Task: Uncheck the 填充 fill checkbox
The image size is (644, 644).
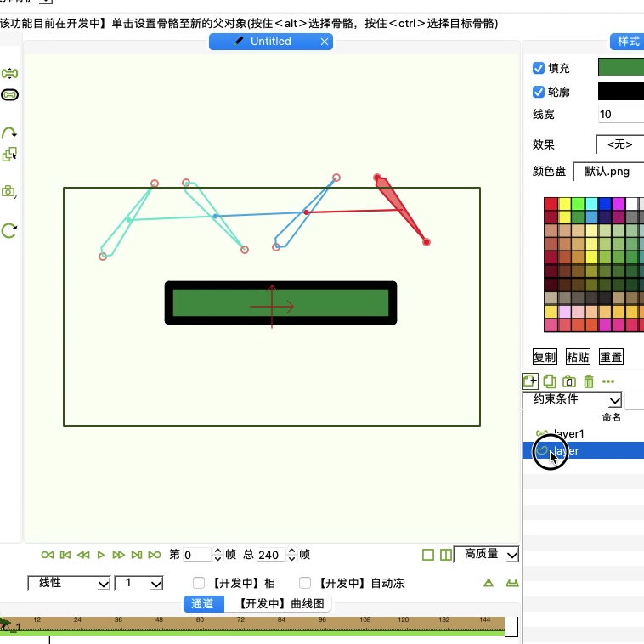Action: click(x=538, y=68)
